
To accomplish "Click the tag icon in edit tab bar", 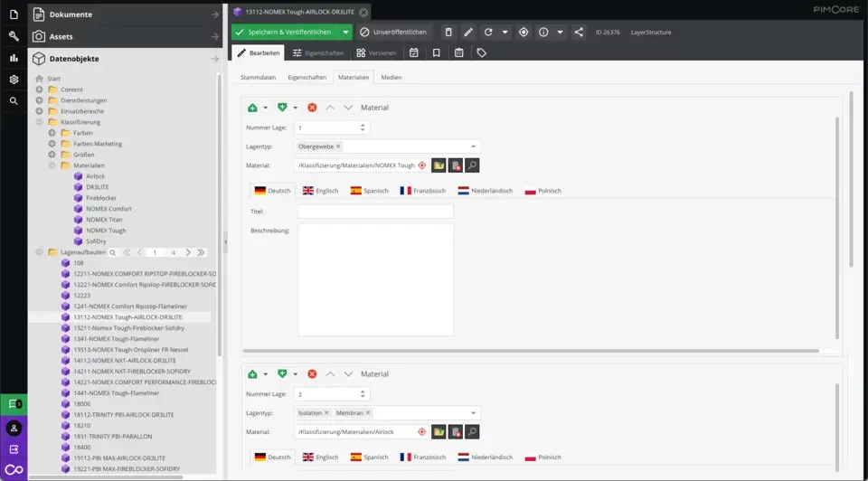I will tap(482, 53).
